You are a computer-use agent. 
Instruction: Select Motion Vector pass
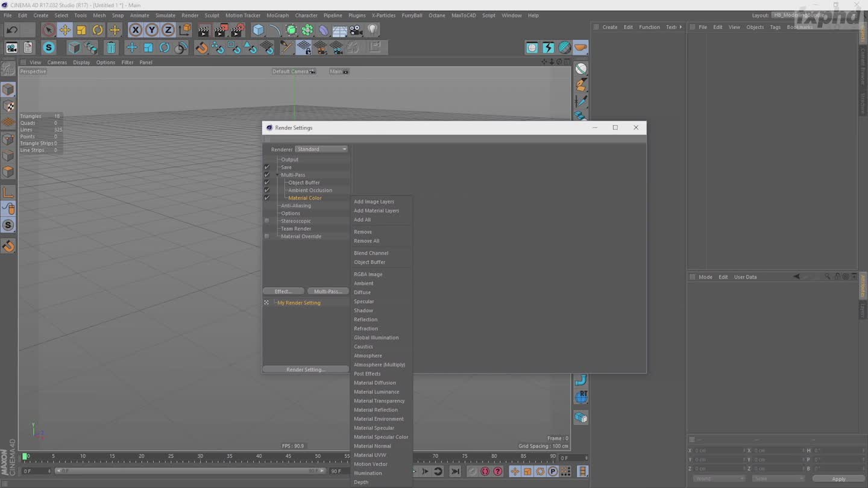[371, 464]
